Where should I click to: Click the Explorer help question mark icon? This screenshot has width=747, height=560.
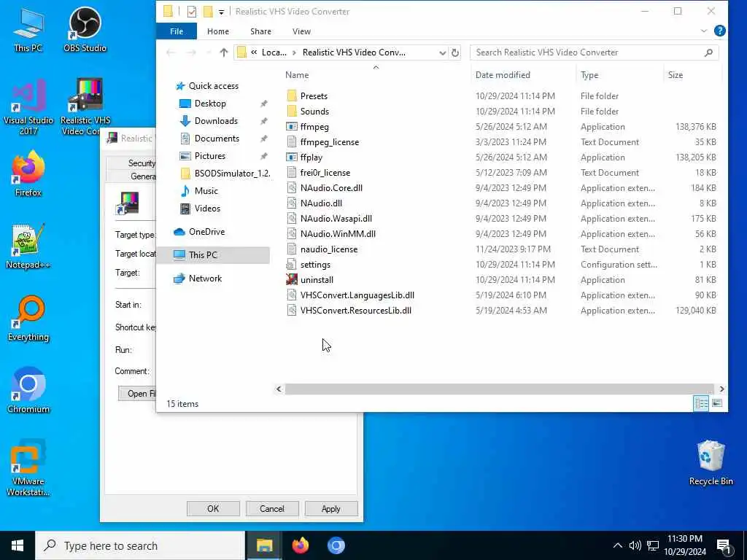[x=720, y=31]
